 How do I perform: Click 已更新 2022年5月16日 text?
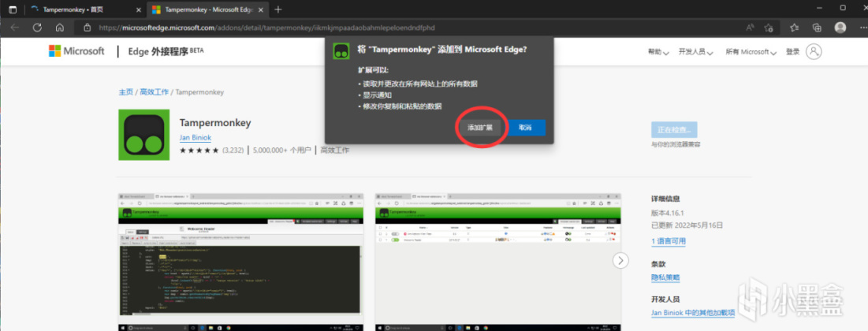click(x=687, y=226)
